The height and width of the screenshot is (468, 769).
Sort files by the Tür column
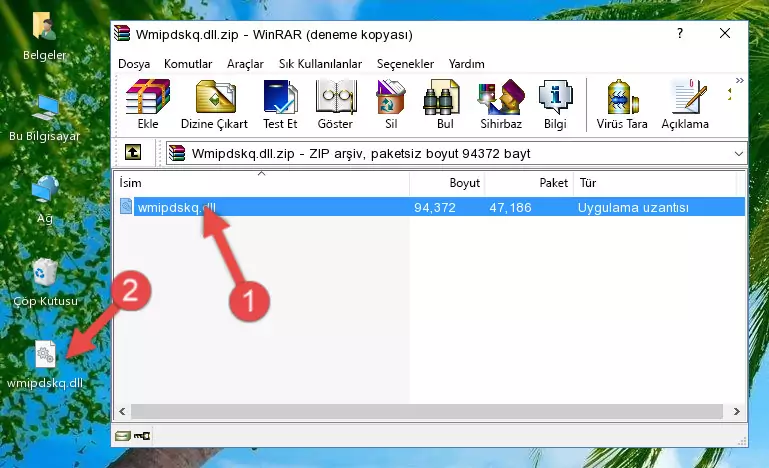[655, 183]
